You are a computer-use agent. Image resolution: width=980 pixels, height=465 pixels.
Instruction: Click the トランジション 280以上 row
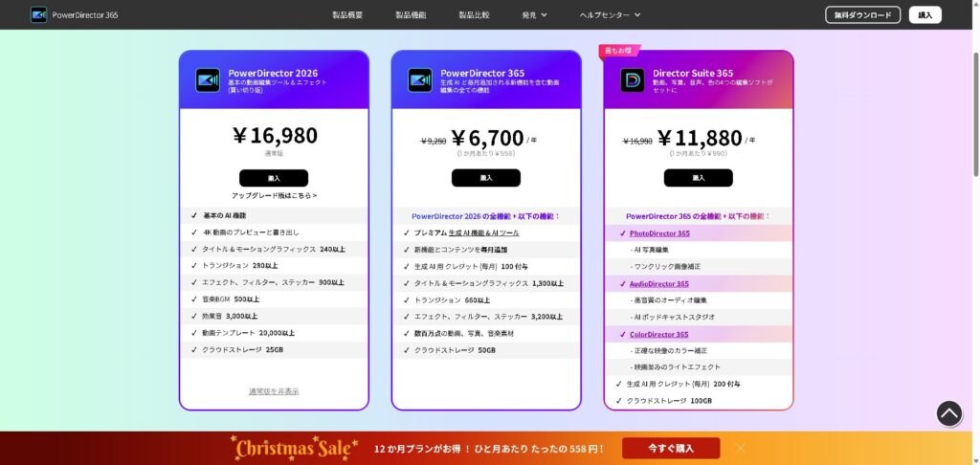coord(274,266)
